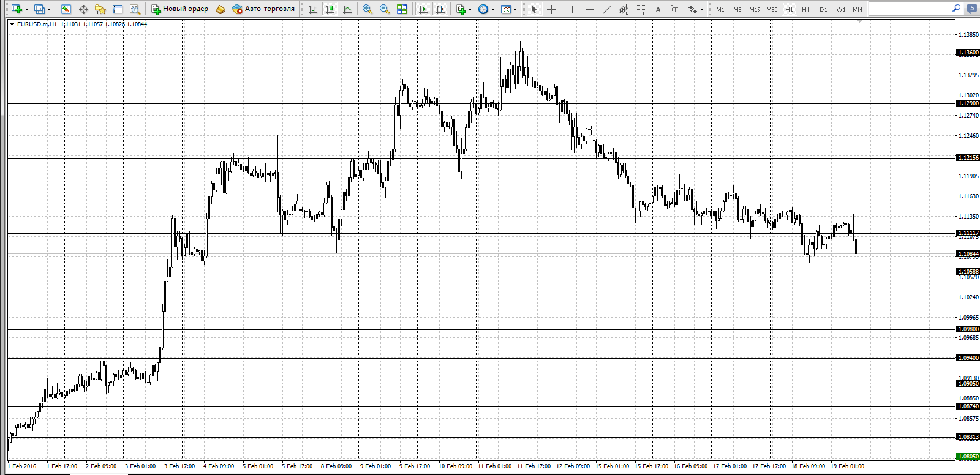
Task: Show the Market Watch panel
Action: pyautogui.click(x=66, y=9)
